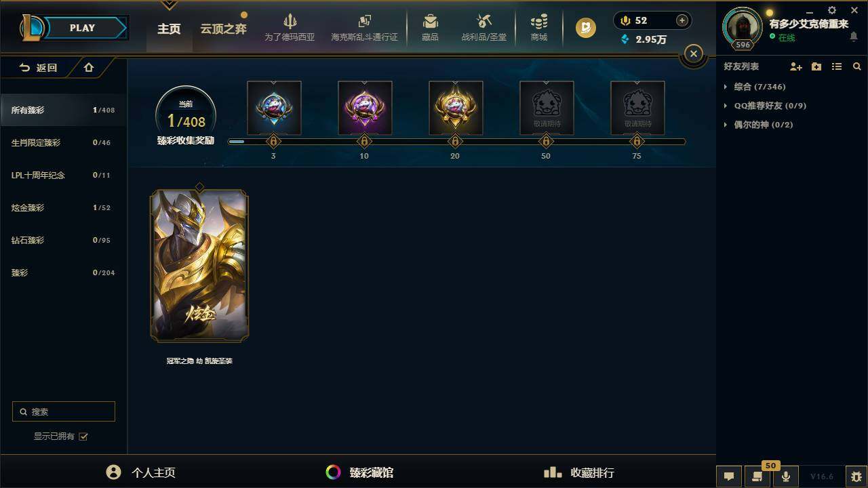Viewport: 868px width, 488px height.
Task: Open the 收藏排行 ranking button
Action: pyautogui.click(x=579, y=472)
